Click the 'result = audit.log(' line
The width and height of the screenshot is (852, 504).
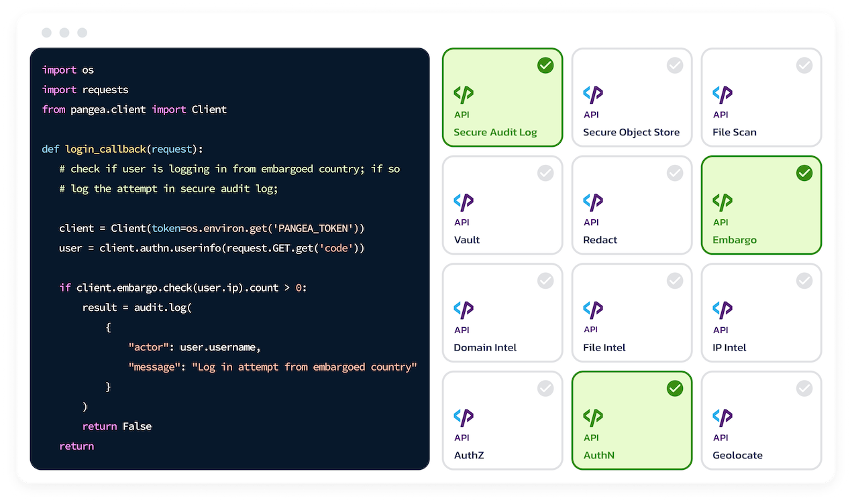click(137, 308)
